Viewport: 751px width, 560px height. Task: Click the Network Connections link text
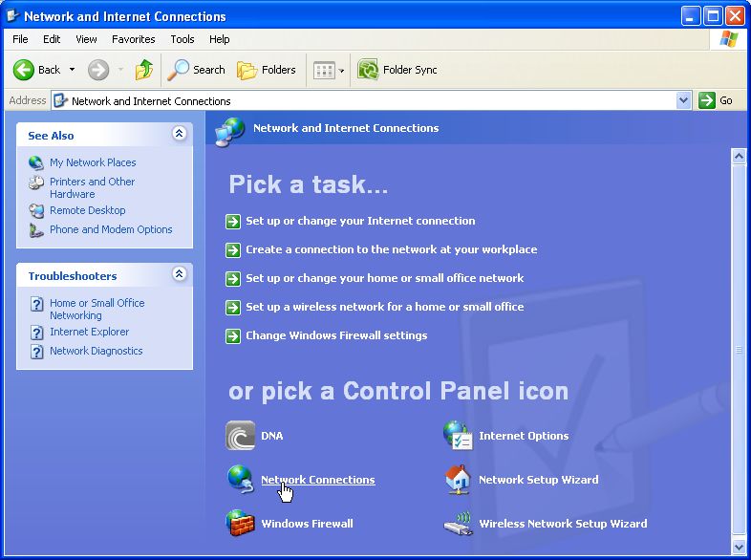coord(317,480)
